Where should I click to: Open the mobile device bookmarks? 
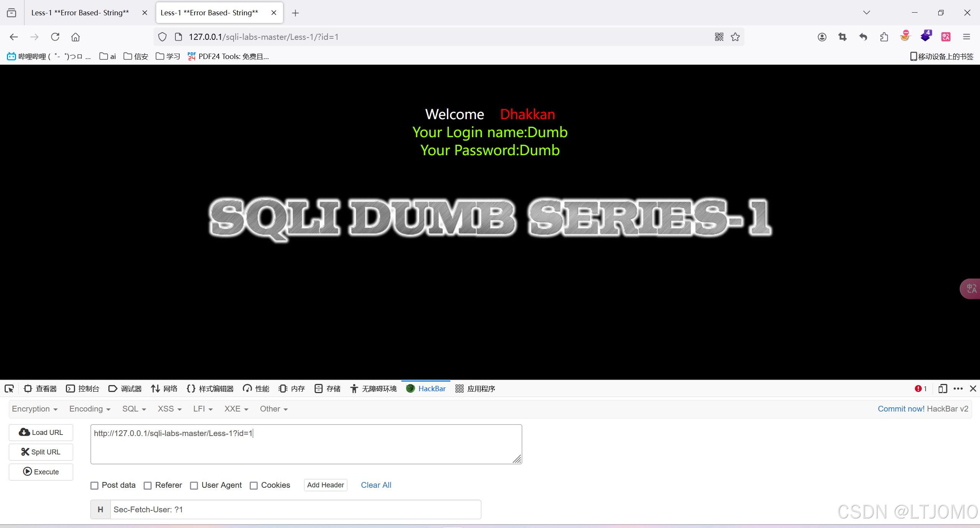click(x=941, y=56)
